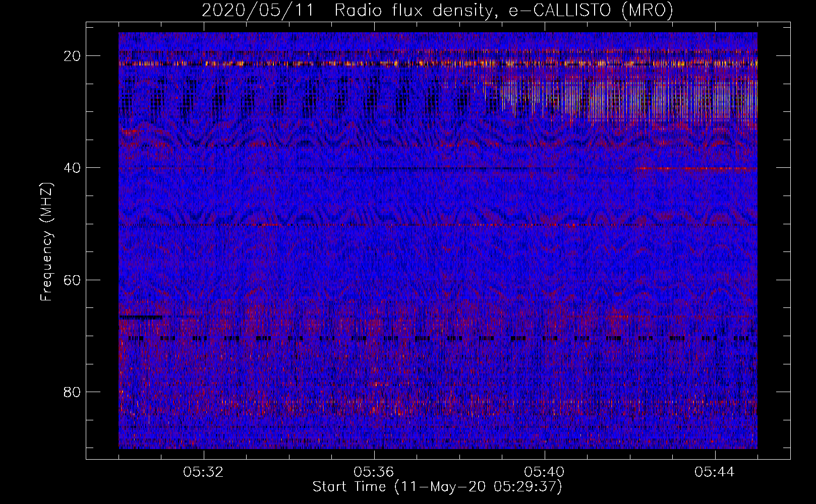The height and width of the screenshot is (504, 816).
Task: Click the 80 frequency tick label
Action: tap(72, 392)
